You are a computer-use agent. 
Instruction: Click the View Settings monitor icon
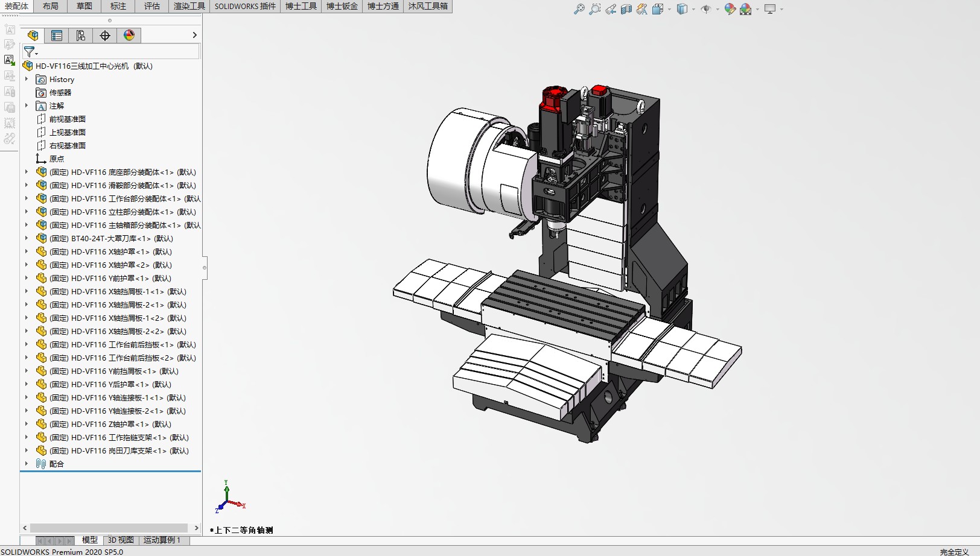(770, 9)
